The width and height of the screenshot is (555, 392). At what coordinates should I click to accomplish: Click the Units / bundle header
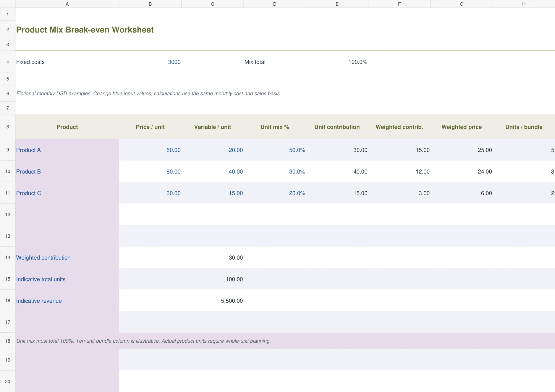point(524,127)
